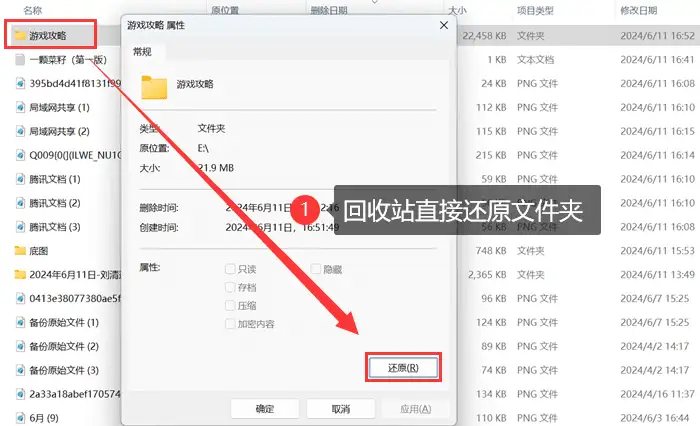Click the 还原(R) restore button
Screen dimensions: 700x426
tap(403, 368)
